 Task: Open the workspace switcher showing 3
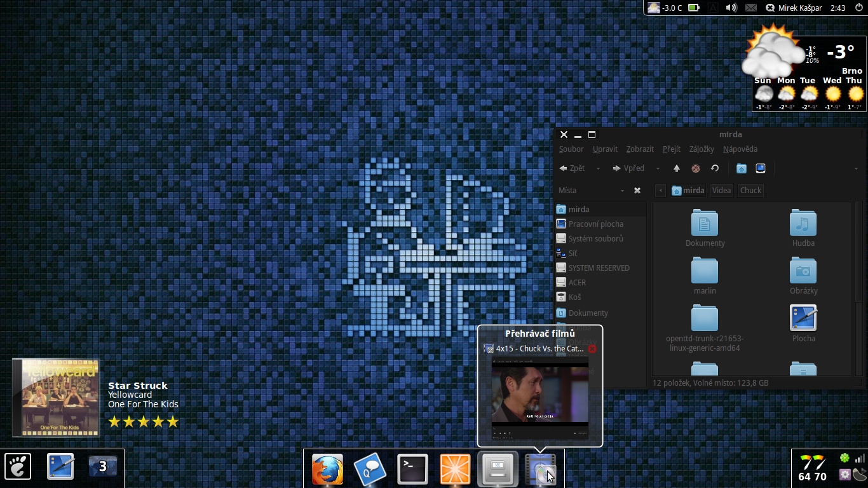pyautogui.click(x=102, y=467)
